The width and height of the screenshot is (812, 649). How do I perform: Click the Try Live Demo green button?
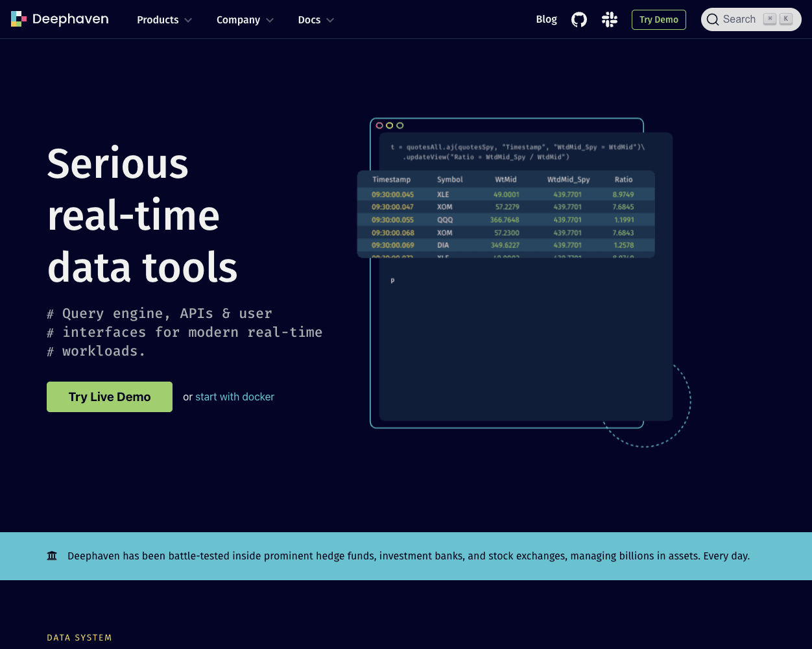[110, 397]
